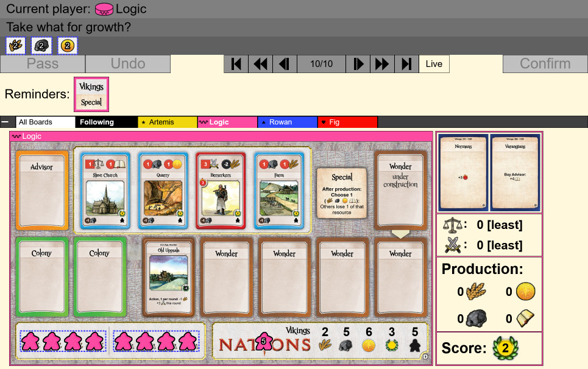
Task: Collapse the boards panel with minus icon
Action: (x=5, y=122)
